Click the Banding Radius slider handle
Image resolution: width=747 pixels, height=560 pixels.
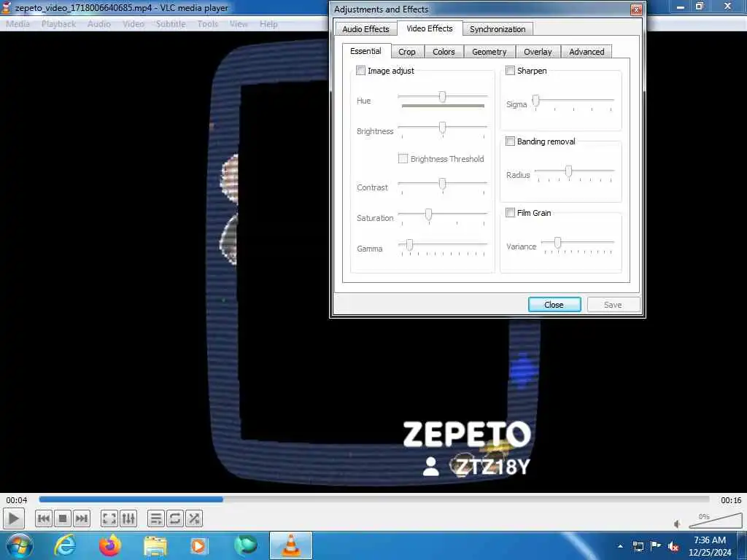[x=569, y=171]
